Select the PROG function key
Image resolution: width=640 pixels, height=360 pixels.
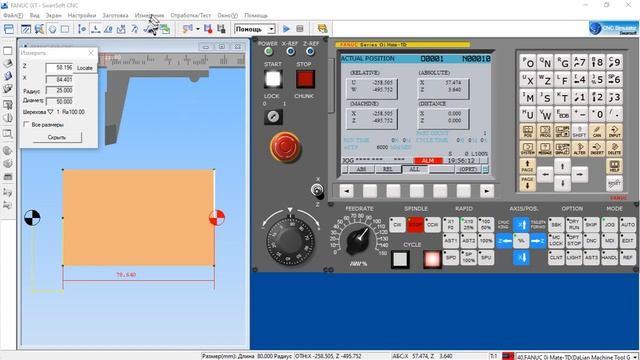pyautogui.click(x=545, y=131)
